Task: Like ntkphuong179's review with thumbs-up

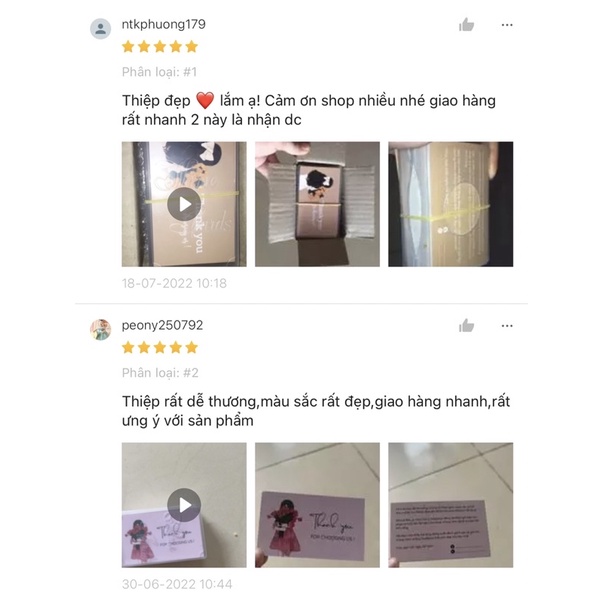Action: (466, 25)
